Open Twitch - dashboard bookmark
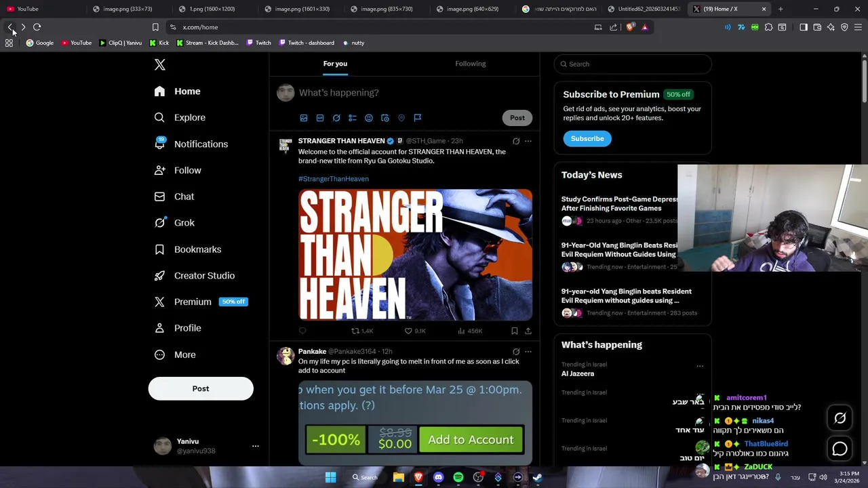This screenshot has width=868, height=488. click(x=307, y=43)
